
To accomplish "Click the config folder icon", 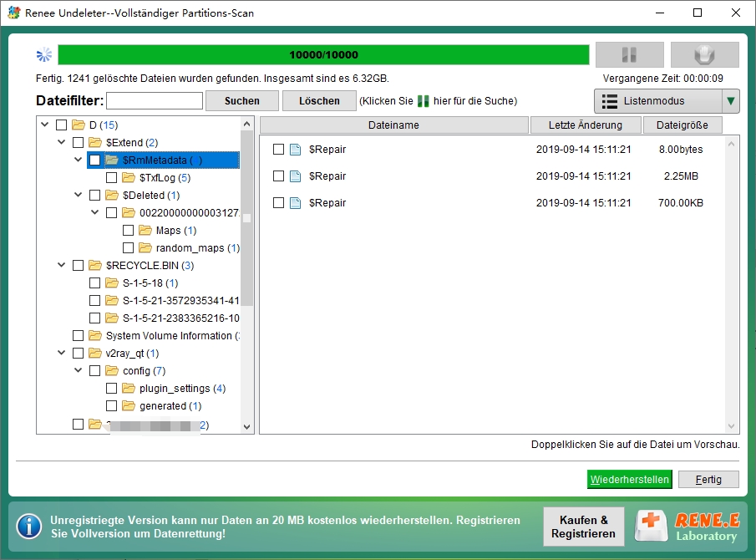I will click(112, 370).
